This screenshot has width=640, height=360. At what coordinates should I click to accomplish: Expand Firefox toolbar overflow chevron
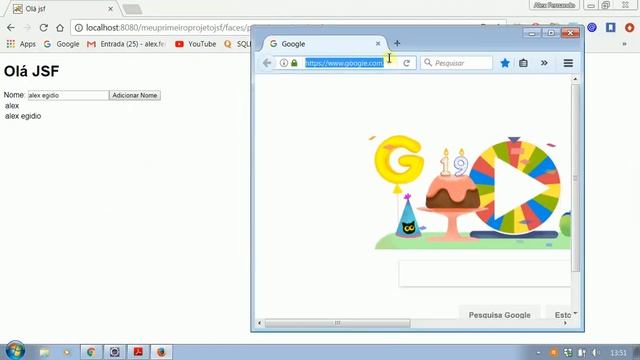[544, 63]
